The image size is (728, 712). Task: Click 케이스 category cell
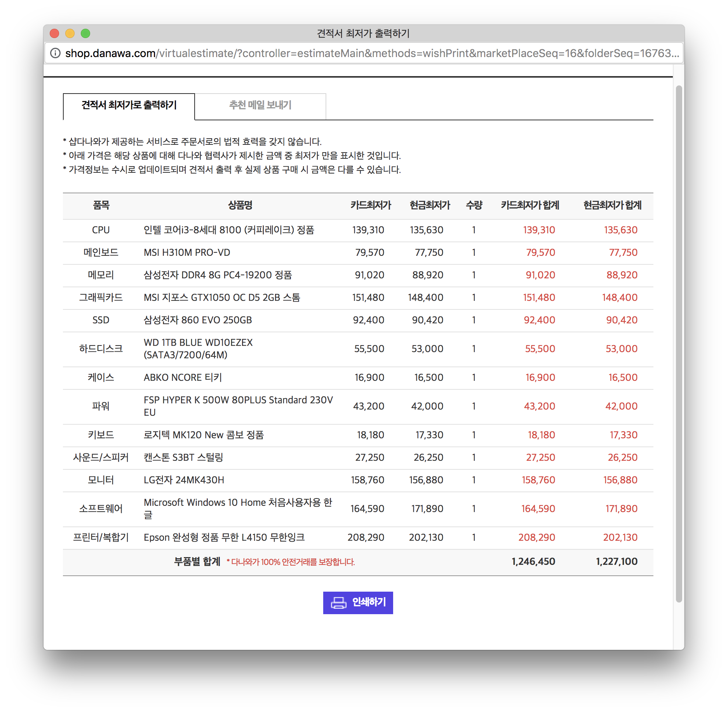pos(101,377)
